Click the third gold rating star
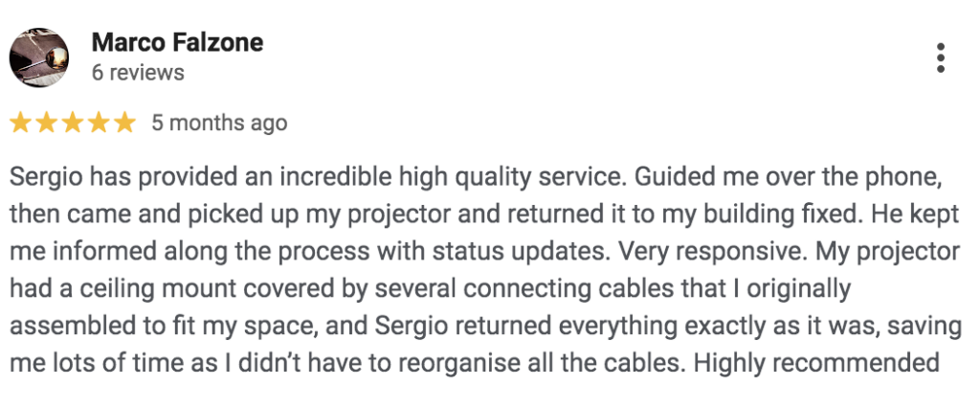This screenshot has height=408, width=980. click(73, 123)
